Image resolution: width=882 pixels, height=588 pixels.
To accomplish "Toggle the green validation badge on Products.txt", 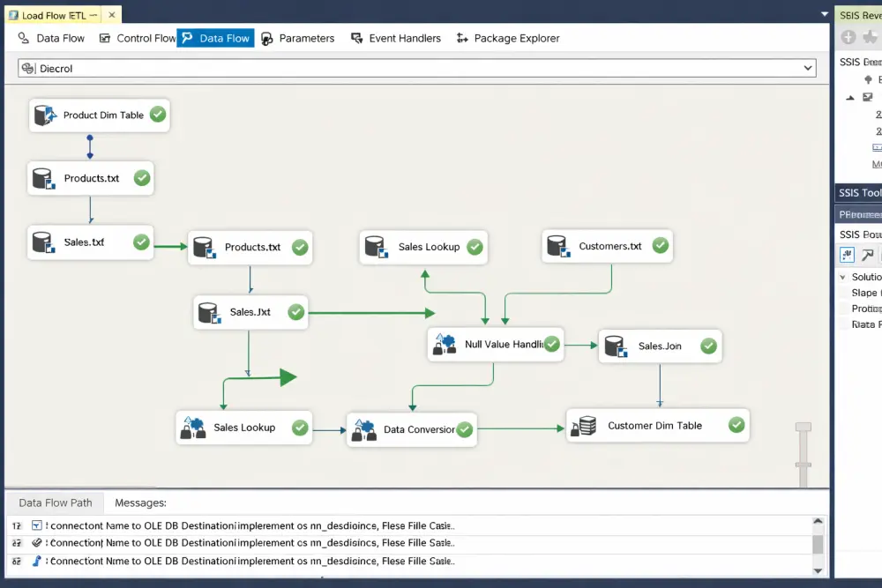I will point(141,178).
